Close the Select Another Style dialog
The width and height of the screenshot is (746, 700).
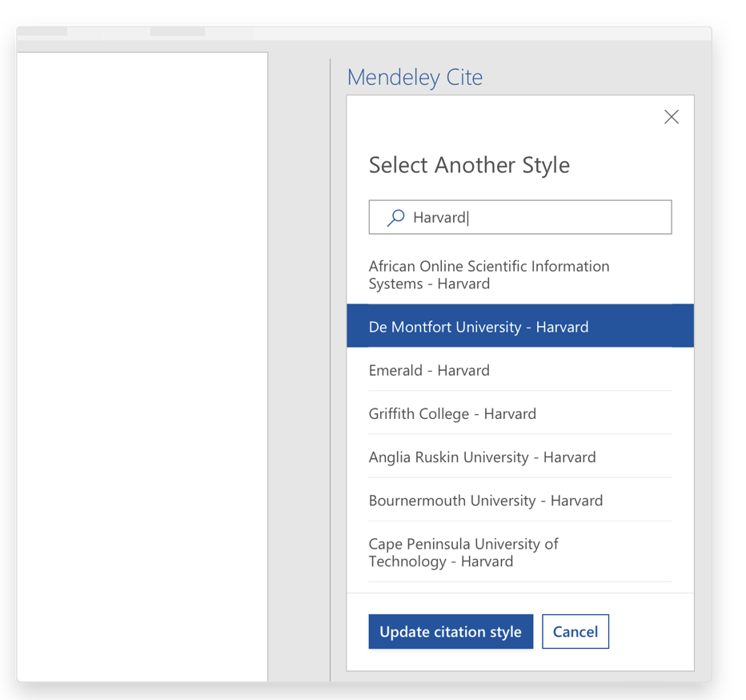click(671, 117)
